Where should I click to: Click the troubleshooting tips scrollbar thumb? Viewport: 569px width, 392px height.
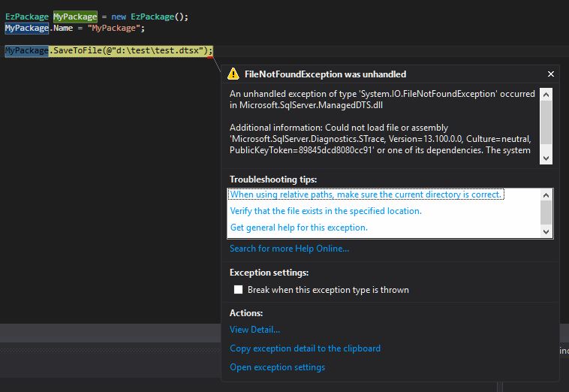(x=546, y=213)
